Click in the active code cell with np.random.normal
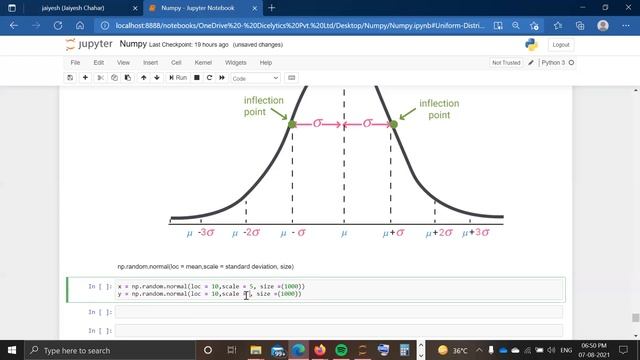640x360 pixels. tap(340, 290)
